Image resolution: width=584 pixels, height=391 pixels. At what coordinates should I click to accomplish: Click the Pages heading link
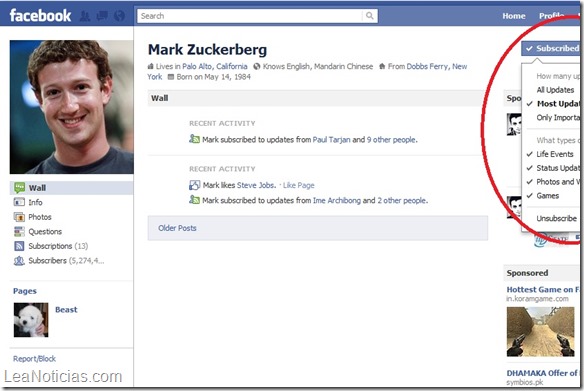(x=25, y=291)
